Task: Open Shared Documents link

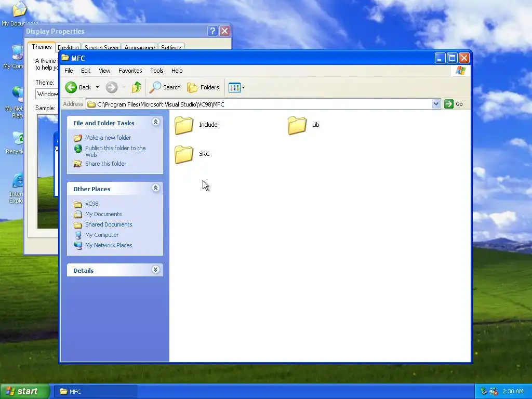Action: tap(109, 224)
